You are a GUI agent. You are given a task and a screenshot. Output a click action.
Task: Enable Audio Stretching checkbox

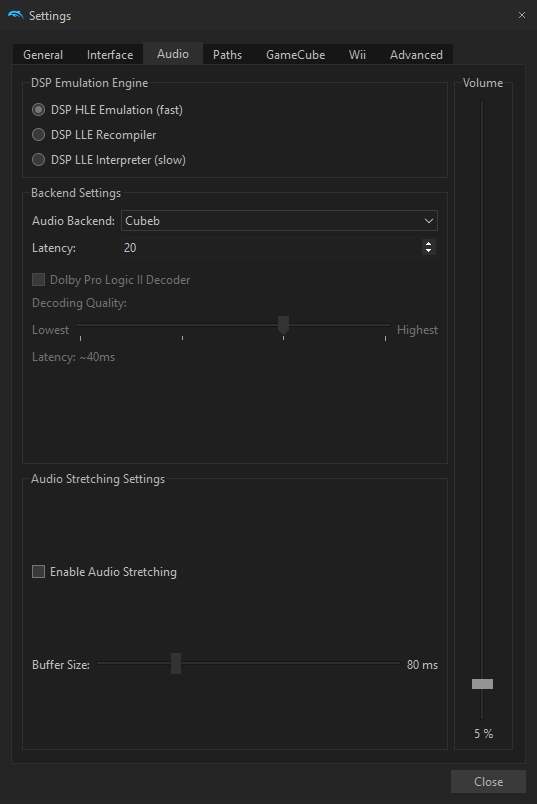38,572
